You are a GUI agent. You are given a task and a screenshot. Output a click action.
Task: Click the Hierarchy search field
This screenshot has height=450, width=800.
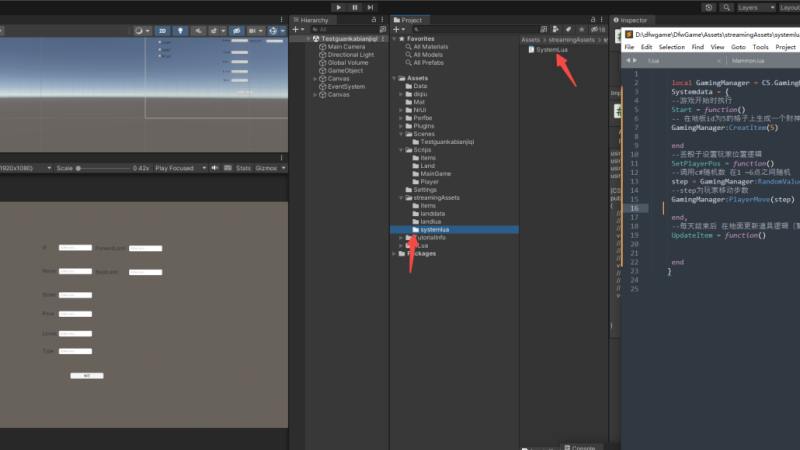coord(345,30)
